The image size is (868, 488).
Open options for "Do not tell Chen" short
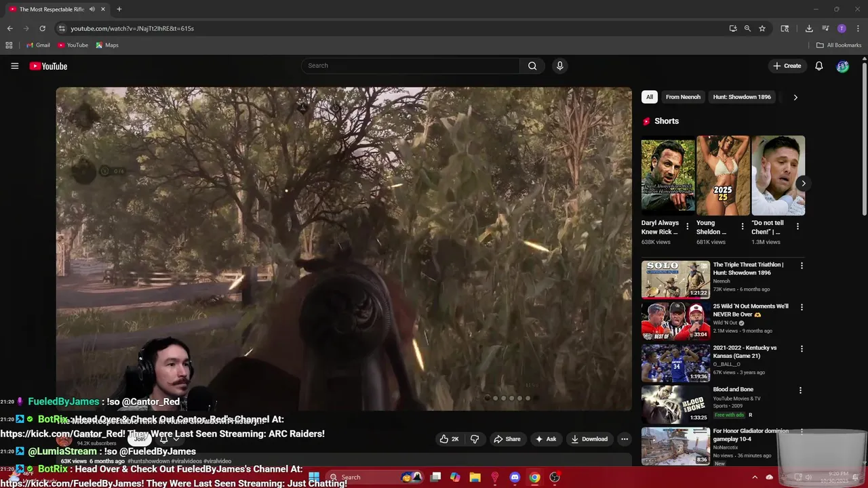pos(797,226)
